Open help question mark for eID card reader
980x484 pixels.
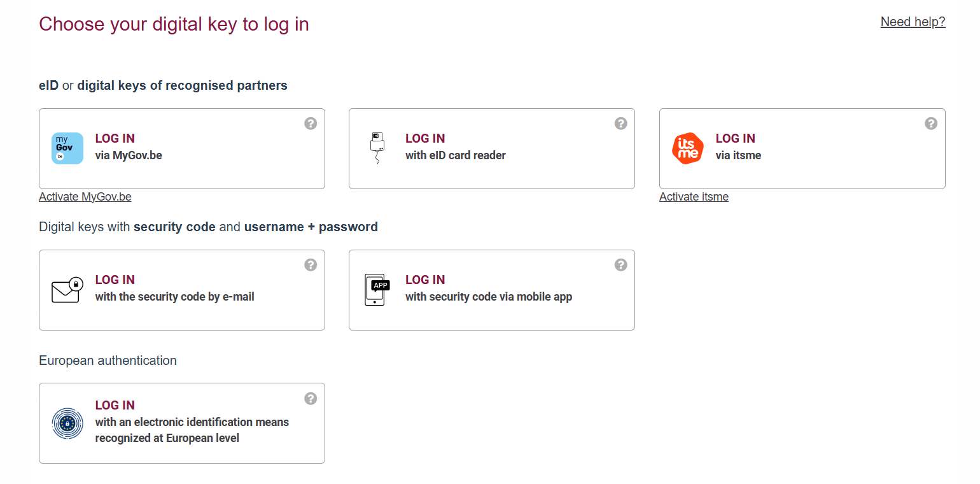(x=621, y=124)
